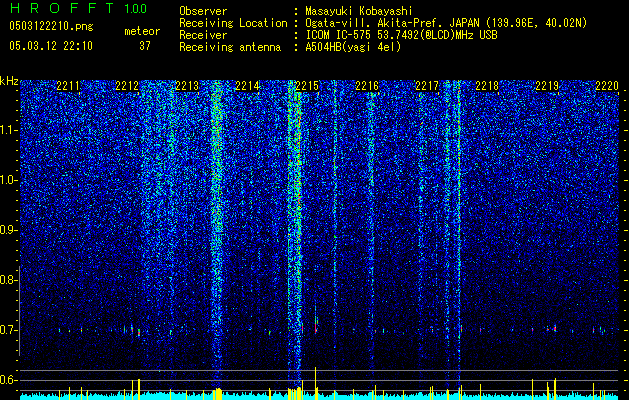Click time marker 2220
The image size is (629, 400).
pos(607,86)
